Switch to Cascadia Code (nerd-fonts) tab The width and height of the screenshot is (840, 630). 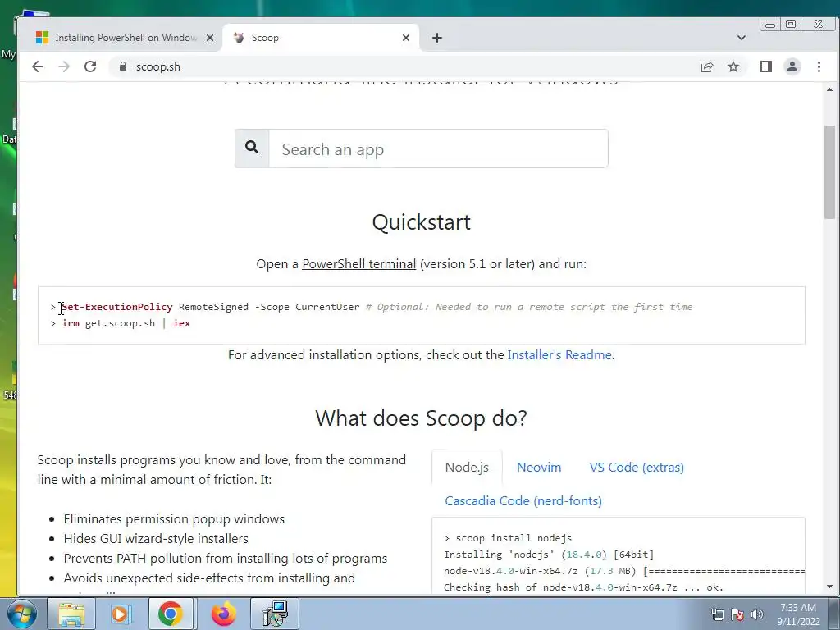point(523,501)
